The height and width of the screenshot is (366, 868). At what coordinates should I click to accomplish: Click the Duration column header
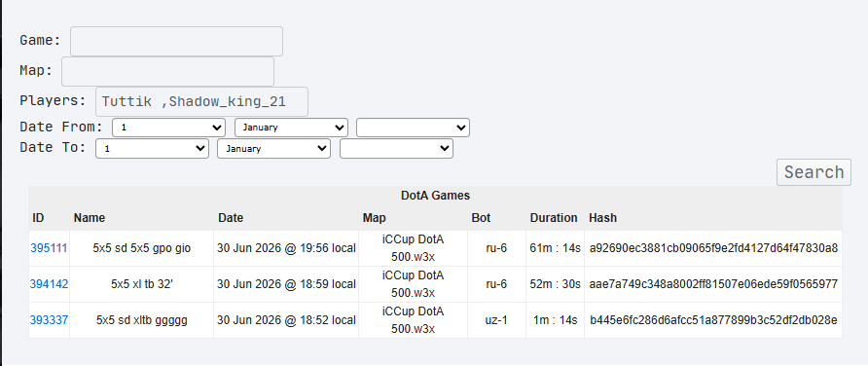[554, 218]
